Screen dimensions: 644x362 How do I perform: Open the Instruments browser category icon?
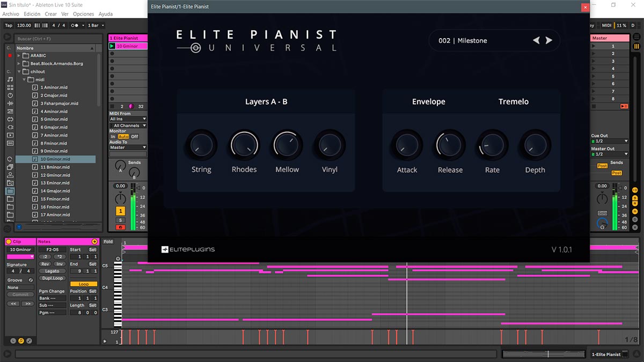point(10,95)
